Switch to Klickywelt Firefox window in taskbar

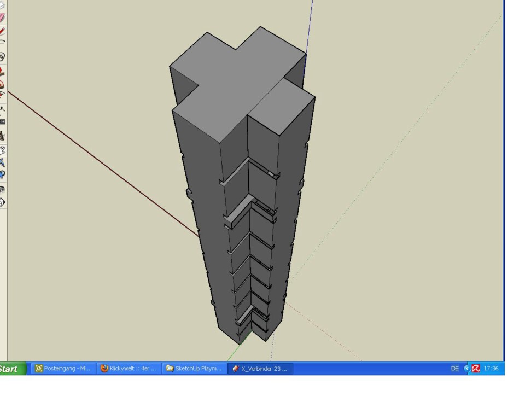click(x=129, y=369)
